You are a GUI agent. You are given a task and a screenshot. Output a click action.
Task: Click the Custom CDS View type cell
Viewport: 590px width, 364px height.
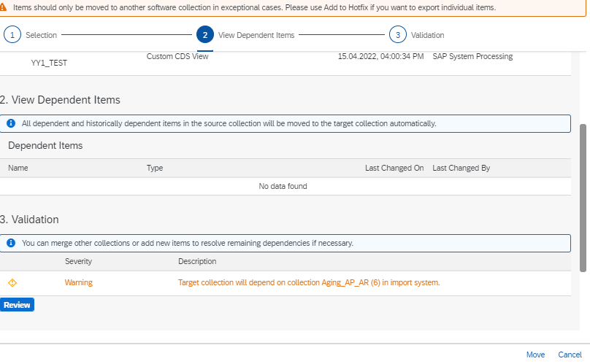click(x=177, y=56)
